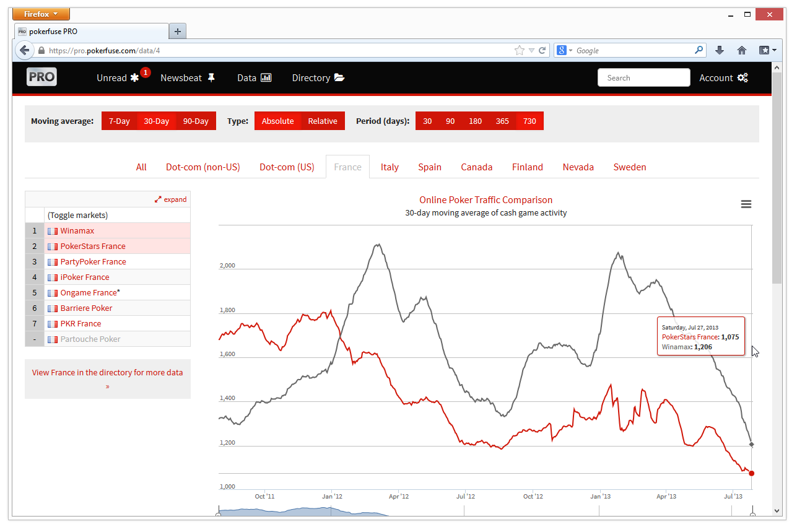Expand the markets list panel
This screenshot has width=797, height=532.
click(x=171, y=199)
